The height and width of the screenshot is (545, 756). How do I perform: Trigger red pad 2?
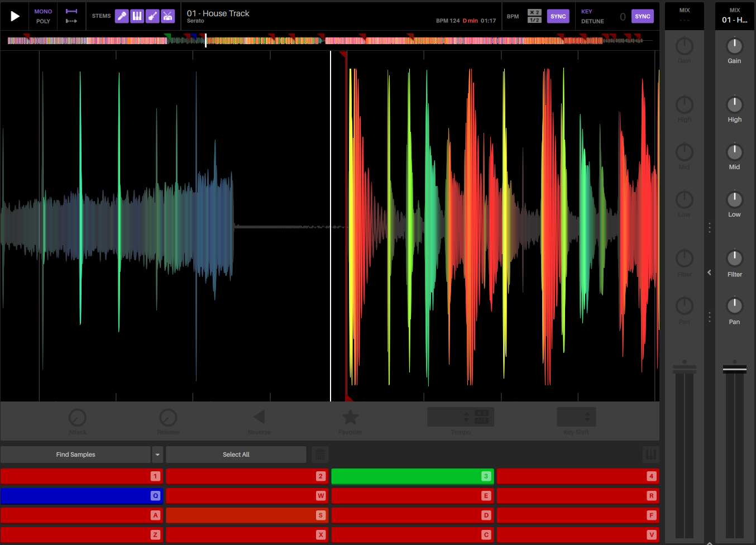pyautogui.click(x=247, y=476)
